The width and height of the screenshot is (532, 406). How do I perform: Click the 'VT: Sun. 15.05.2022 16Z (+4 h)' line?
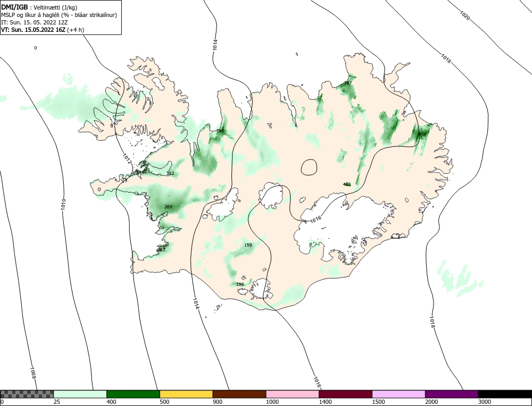pyautogui.click(x=43, y=29)
